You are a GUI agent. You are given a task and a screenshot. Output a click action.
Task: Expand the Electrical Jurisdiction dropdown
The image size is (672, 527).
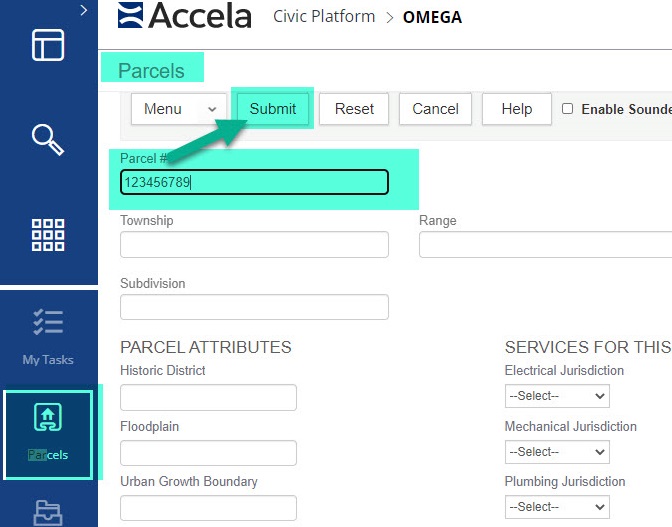556,396
